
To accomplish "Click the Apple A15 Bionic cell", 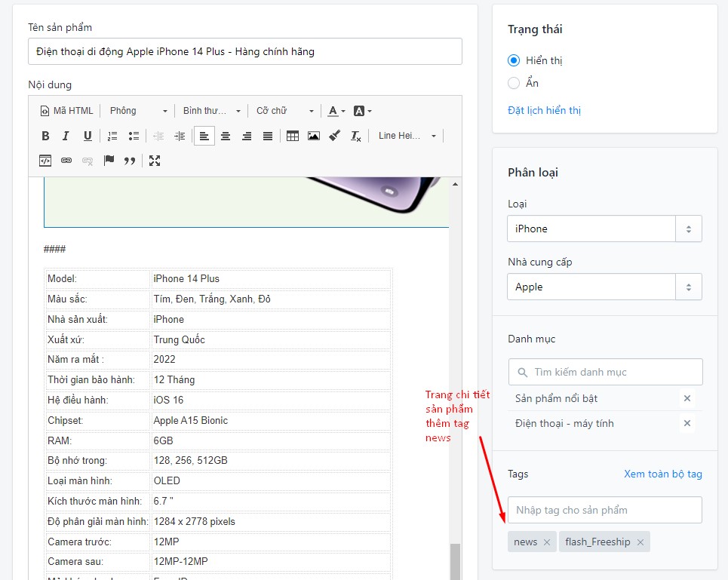I will (271, 420).
